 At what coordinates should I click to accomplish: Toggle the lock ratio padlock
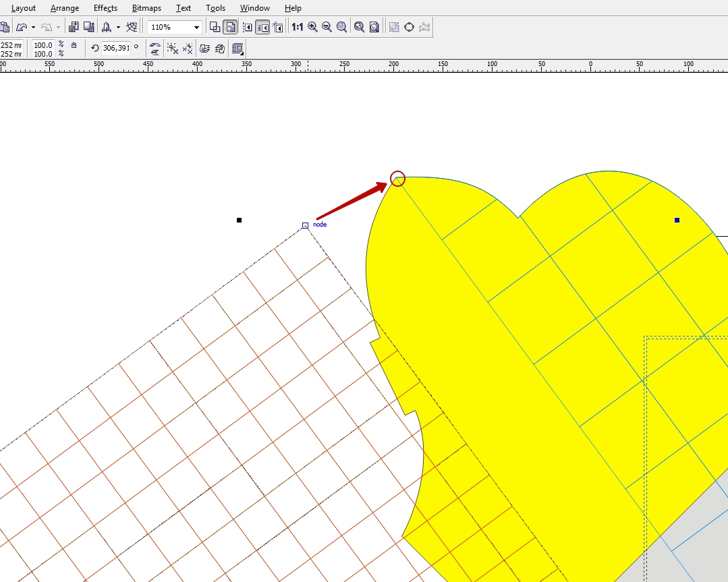pos(74,45)
